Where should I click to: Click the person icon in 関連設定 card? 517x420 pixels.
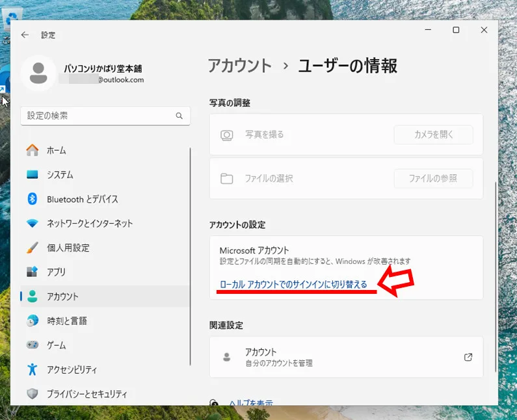(226, 357)
